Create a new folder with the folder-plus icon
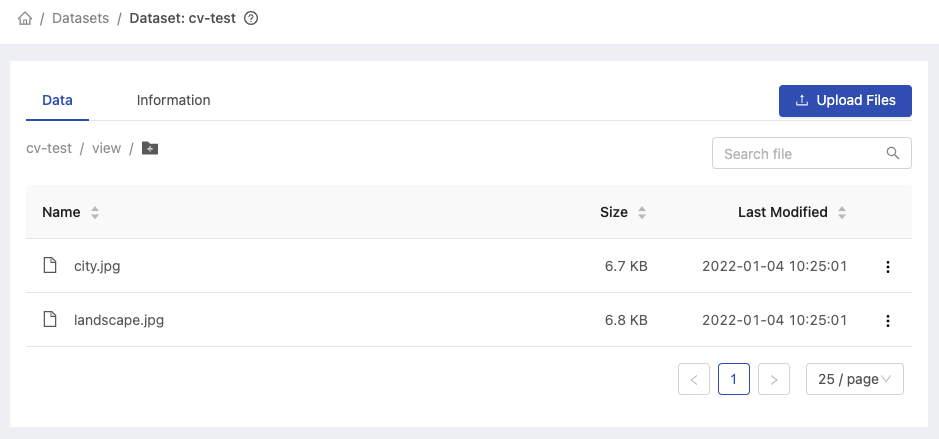 tap(150, 148)
